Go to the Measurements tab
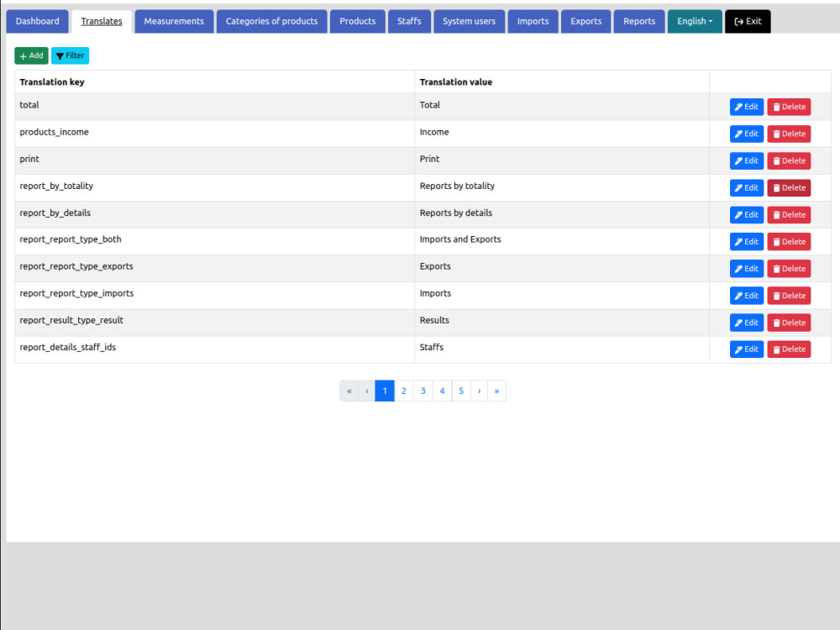The height and width of the screenshot is (630, 840). click(174, 22)
